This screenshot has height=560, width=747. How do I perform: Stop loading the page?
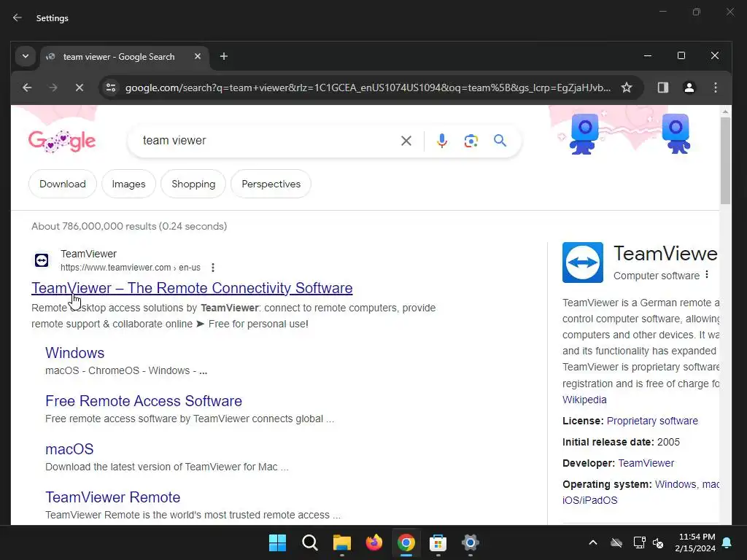(x=79, y=87)
